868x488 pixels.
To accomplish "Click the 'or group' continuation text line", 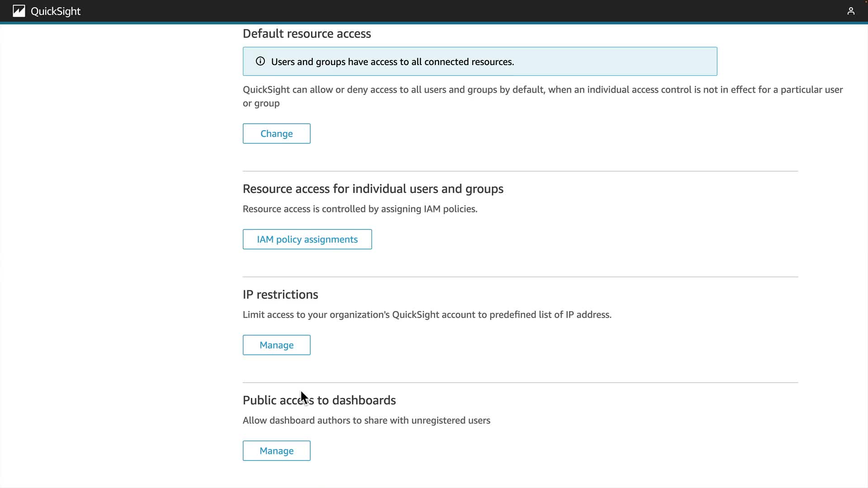I will click(261, 103).
